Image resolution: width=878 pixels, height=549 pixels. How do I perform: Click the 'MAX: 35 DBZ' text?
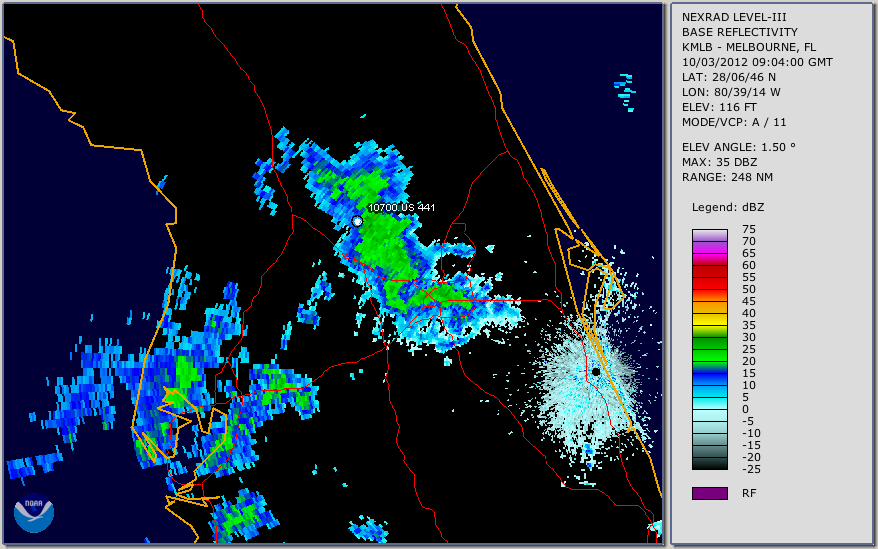click(719, 162)
